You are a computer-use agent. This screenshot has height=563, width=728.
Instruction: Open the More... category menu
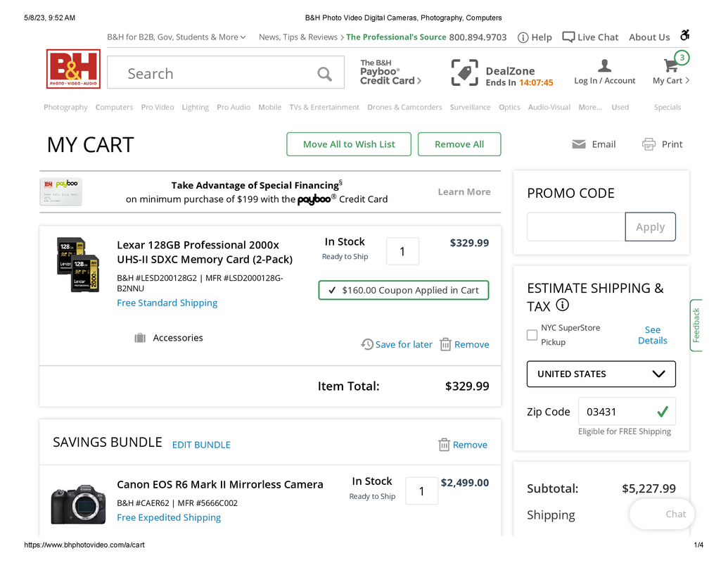(x=590, y=107)
